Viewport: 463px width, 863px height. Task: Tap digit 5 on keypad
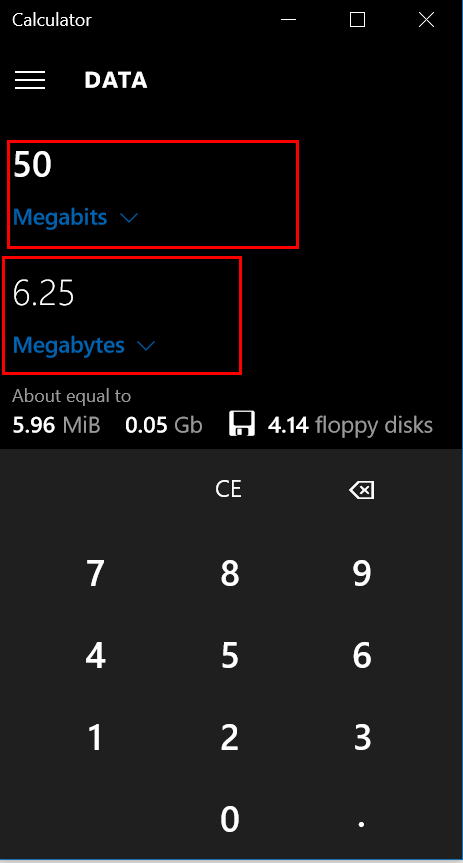229,656
